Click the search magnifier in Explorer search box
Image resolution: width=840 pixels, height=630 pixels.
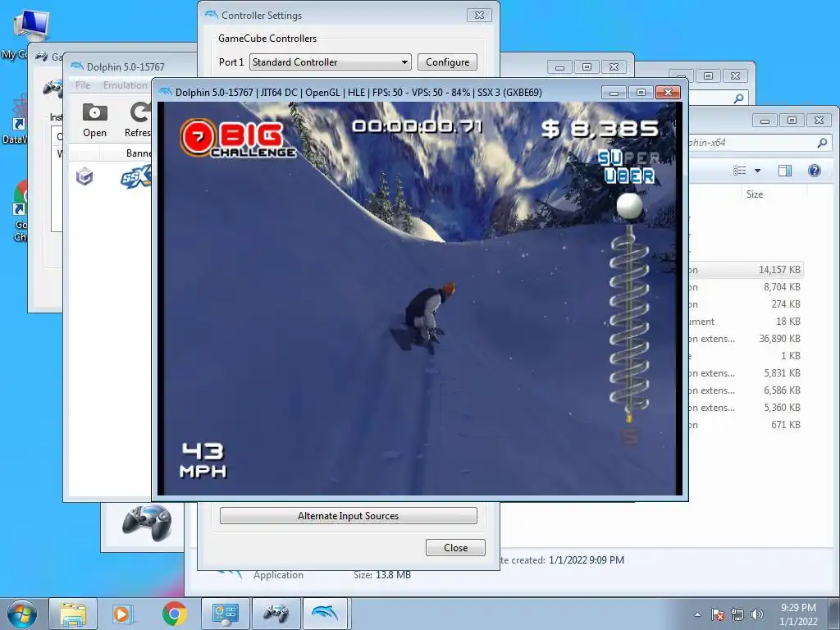pos(822,143)
